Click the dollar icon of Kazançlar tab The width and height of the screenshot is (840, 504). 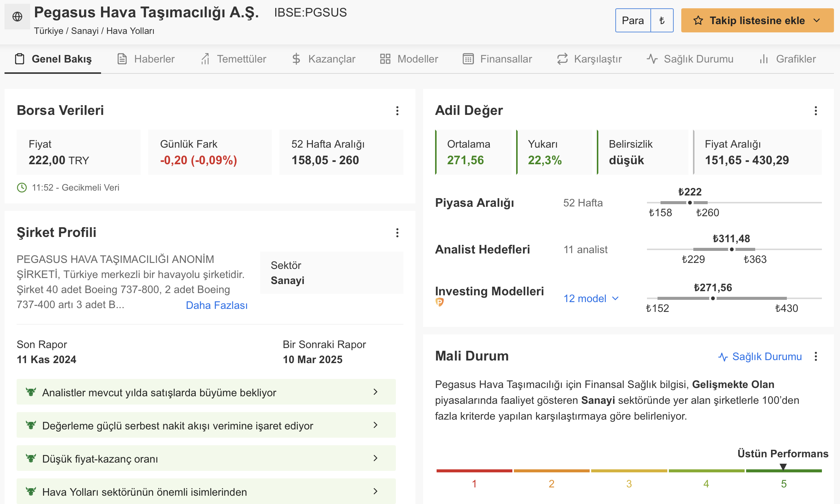coord(296,59)
